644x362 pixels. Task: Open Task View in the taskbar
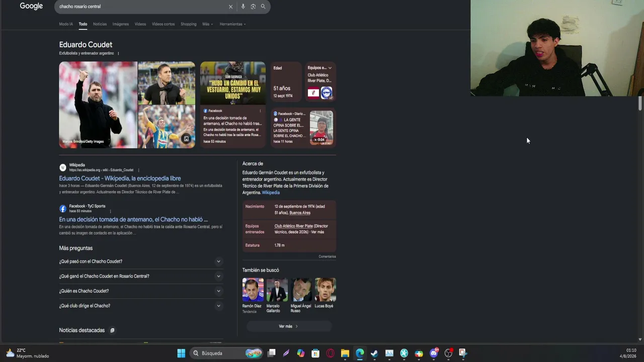tap(272, 353)
